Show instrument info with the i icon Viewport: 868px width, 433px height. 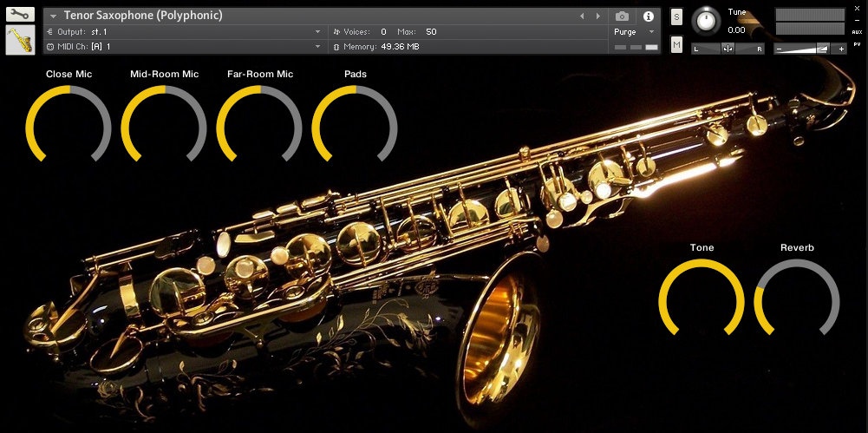pyautogui.click(x=649, y=16)
